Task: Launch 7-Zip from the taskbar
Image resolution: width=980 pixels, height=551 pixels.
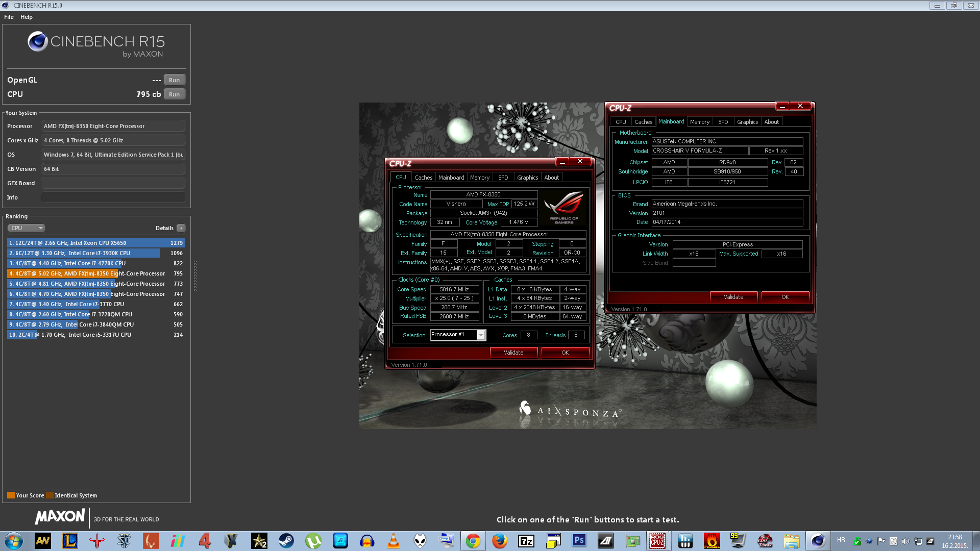Action: (526, 541)
